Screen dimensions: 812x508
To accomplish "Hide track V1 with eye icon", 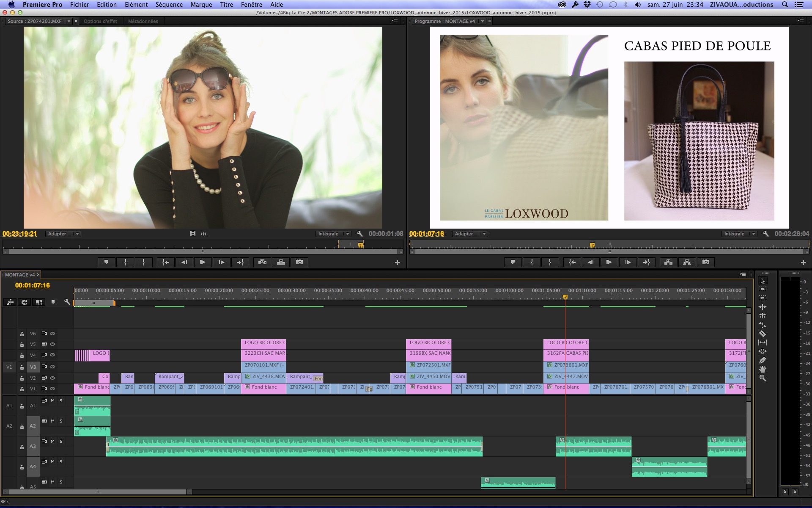I will tap(52, 389).
